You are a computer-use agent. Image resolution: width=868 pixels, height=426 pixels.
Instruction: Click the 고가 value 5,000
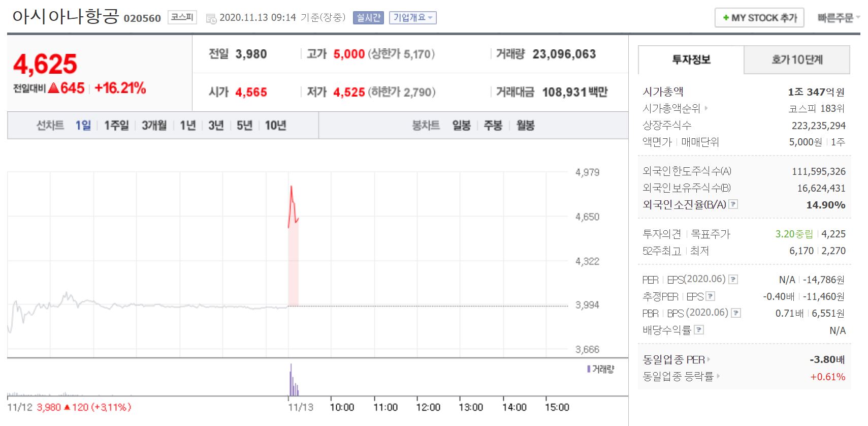(x=349, y=54)
